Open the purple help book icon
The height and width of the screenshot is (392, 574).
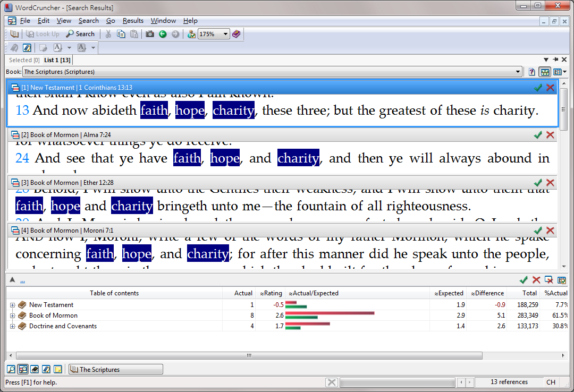(x=237, y=34)
